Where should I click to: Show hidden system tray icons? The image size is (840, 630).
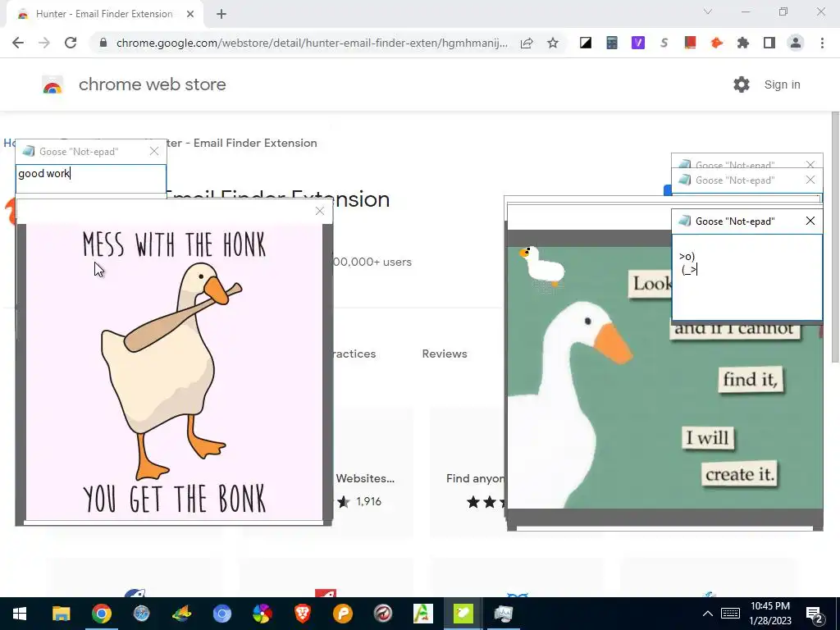(x=708, y=614)
